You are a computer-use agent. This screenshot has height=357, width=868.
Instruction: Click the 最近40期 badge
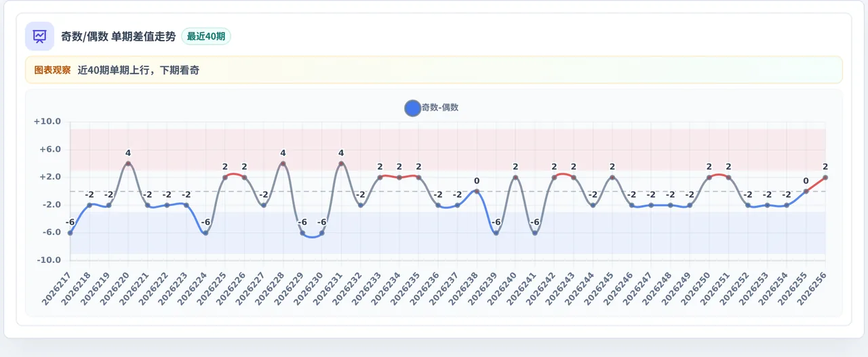click(206, 37)
